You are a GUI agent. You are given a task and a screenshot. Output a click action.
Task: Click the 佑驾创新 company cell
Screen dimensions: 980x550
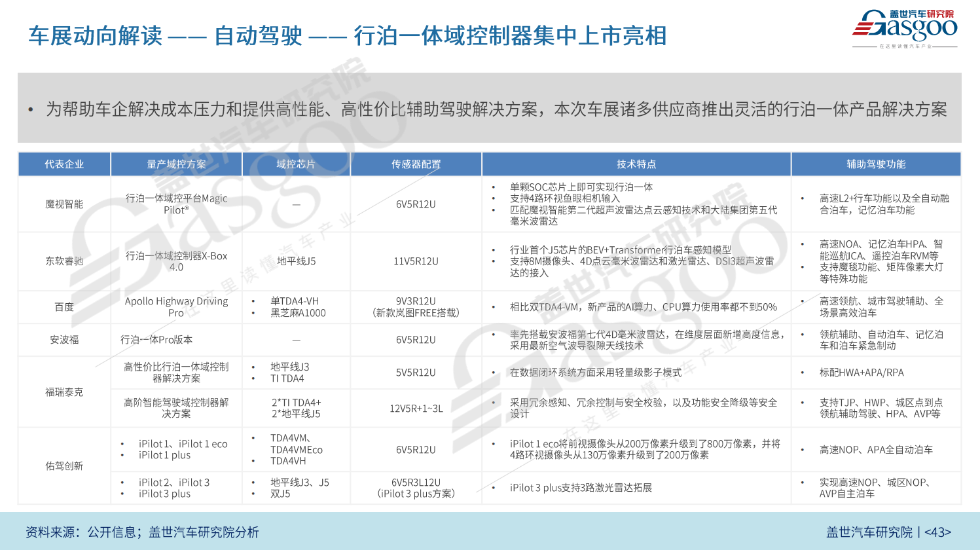(64, 466)
